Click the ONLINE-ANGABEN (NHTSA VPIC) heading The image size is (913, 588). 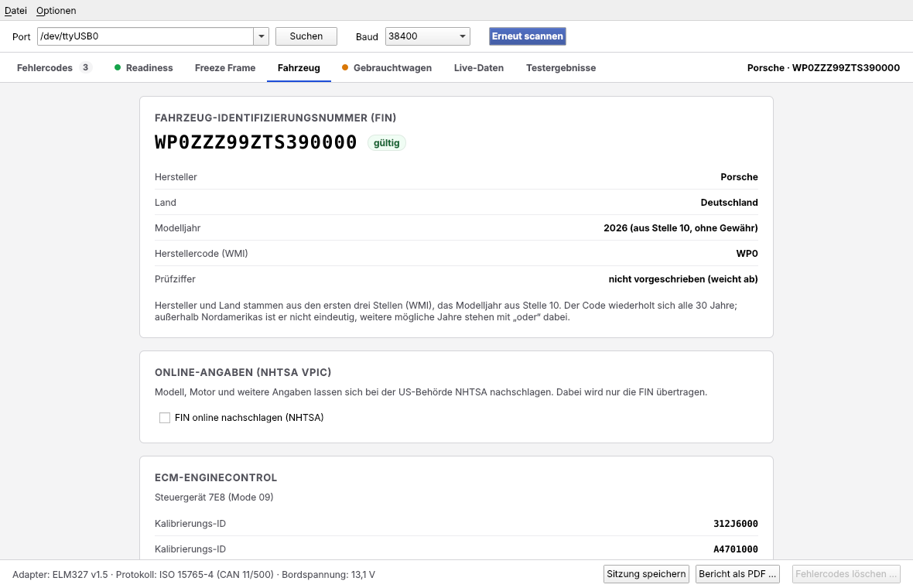click(x=243, y=372)
